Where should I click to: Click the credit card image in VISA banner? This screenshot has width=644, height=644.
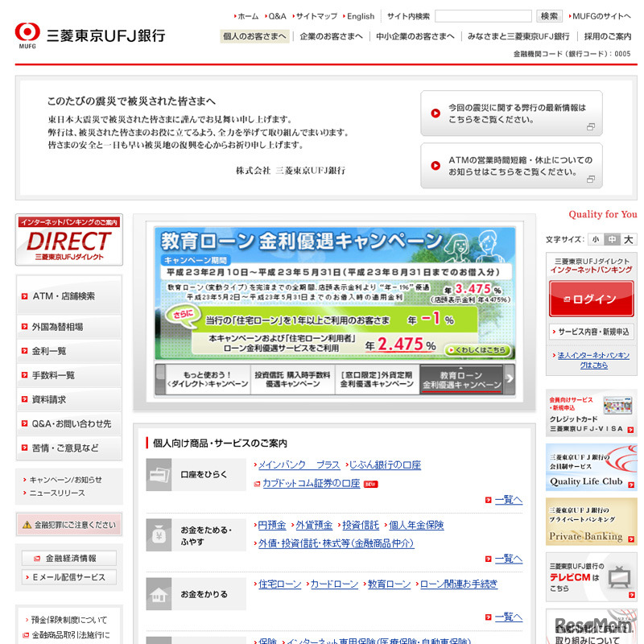coord(617,406)
